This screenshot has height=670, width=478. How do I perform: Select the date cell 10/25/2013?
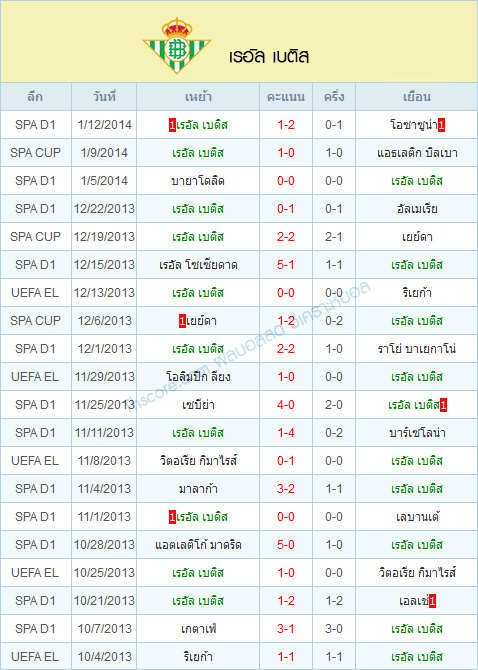point(104,573)
